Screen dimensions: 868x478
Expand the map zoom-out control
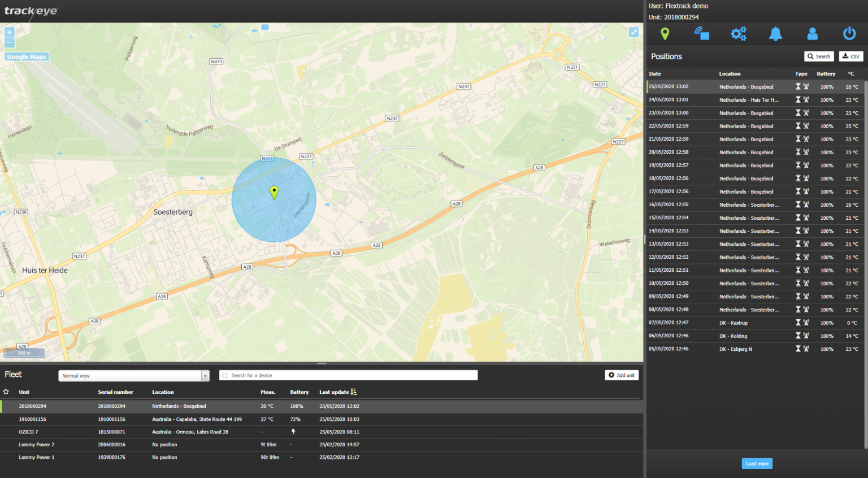[x=9, y=42]
